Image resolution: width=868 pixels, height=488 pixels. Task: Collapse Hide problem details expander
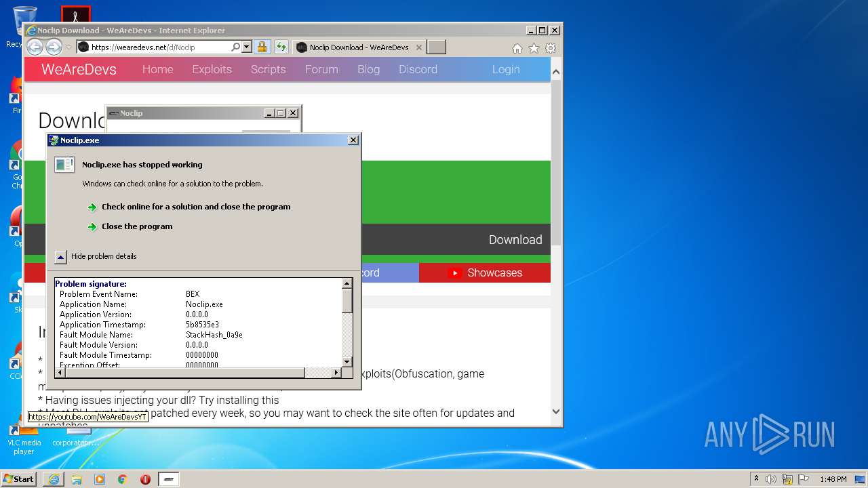click(x=61, y=256)
